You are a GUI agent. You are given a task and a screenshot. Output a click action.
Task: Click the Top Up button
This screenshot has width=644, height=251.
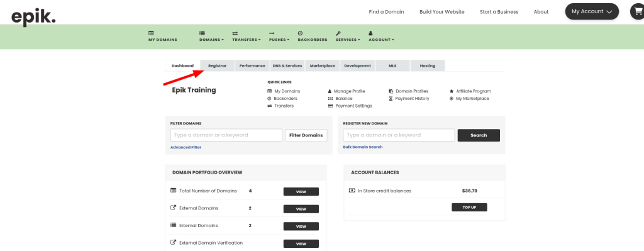coord(469,208)
